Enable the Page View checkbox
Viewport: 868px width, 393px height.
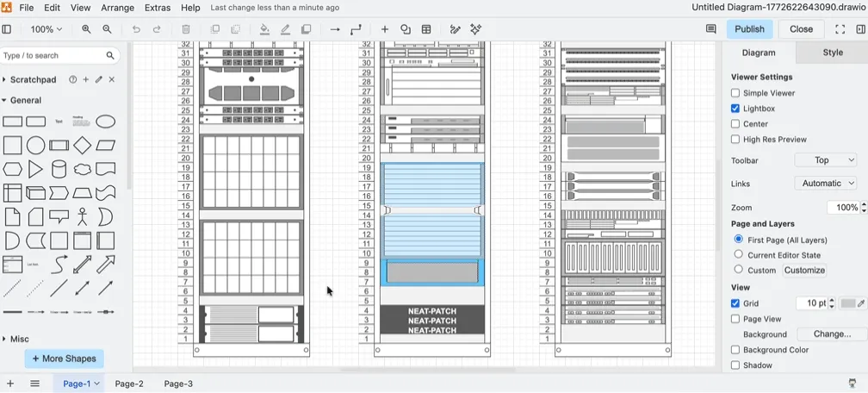[735, 319]
